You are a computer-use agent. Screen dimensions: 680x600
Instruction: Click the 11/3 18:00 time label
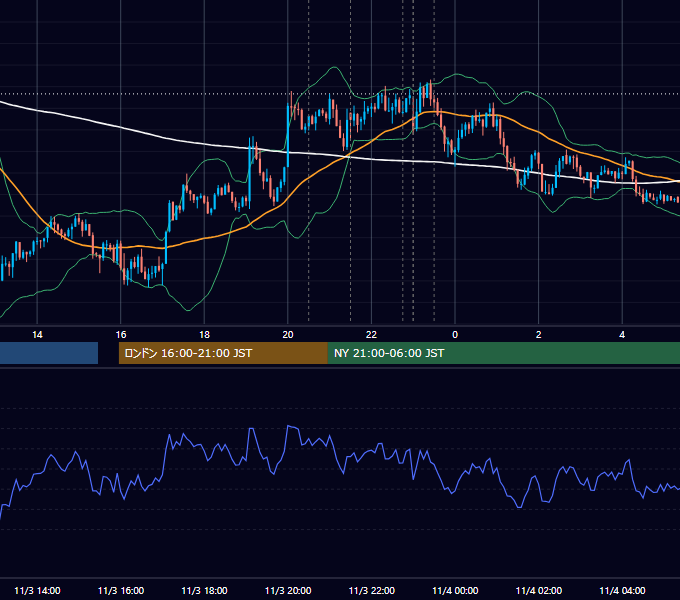click(x=204, y=590)
